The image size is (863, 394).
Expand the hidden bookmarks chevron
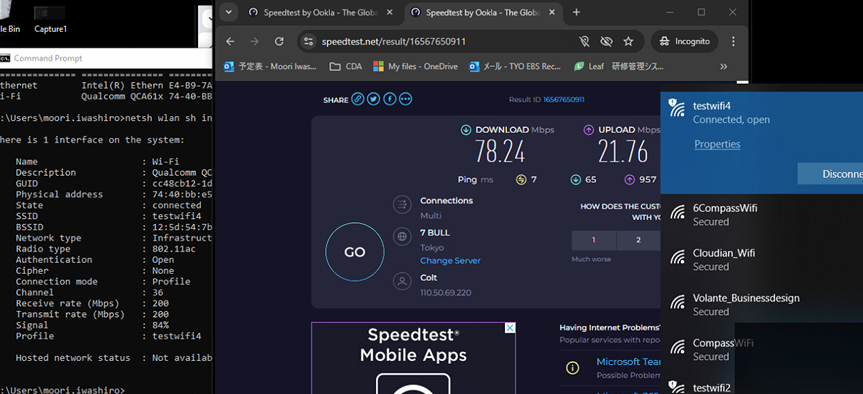[724, 66]
